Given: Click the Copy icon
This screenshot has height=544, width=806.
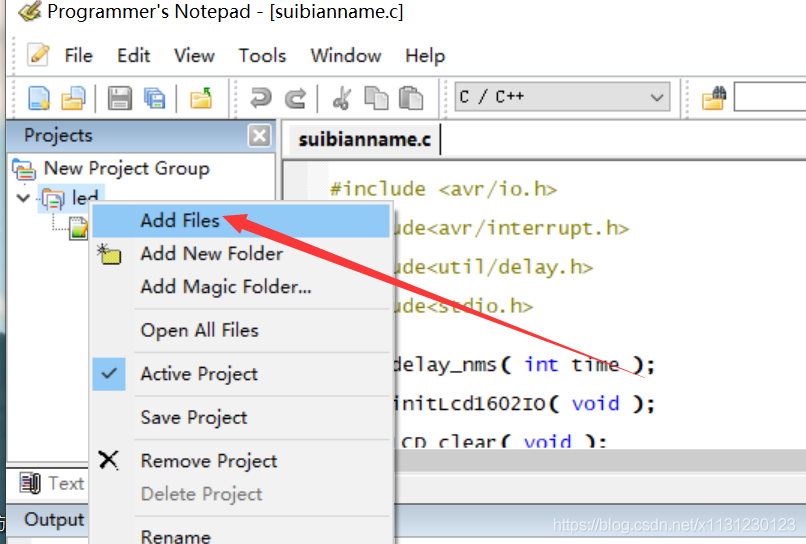Looking at the screenshot, I should 376,98.
